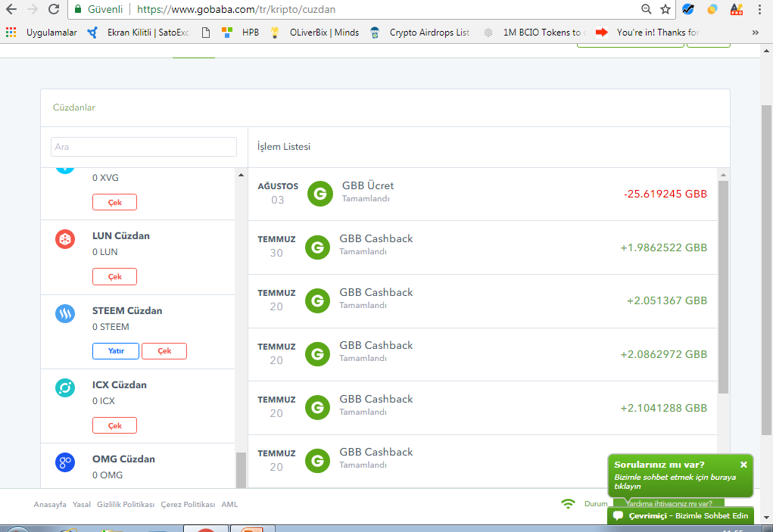Click the +2.0862972 GBB amount

(x=663, y=355)
